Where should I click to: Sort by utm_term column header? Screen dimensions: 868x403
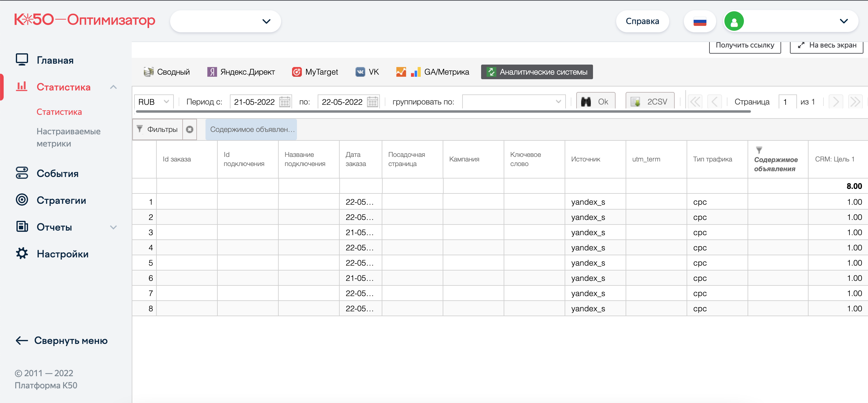click(656, 159)
